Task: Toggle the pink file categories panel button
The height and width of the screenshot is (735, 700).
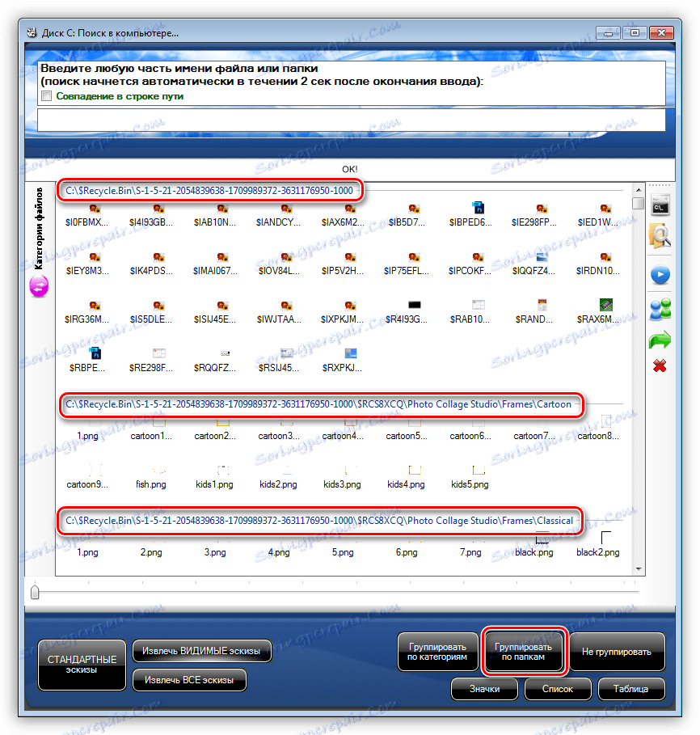Action: pos(39,286)
